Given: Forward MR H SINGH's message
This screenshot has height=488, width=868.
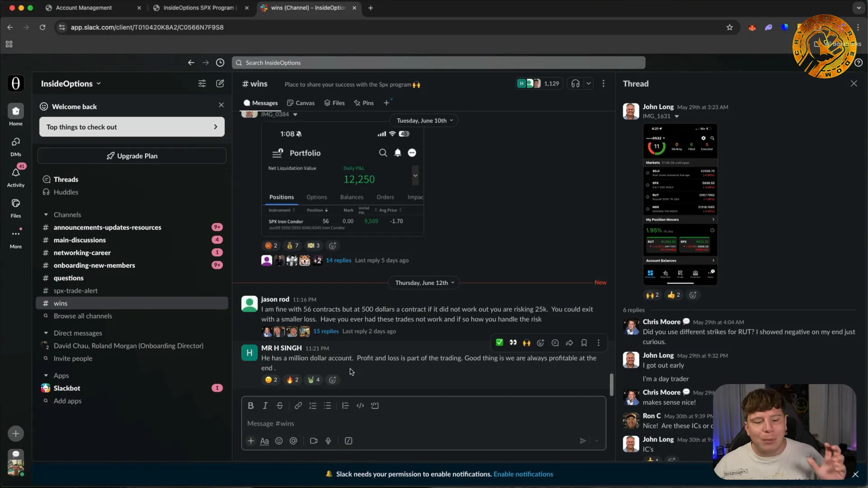Looking at the screenshot, I should point(570,343).
